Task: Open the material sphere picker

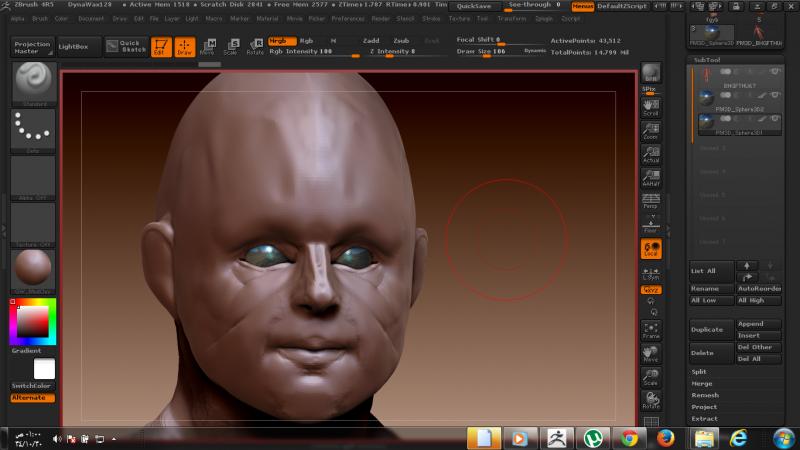Action: (33, 272)
